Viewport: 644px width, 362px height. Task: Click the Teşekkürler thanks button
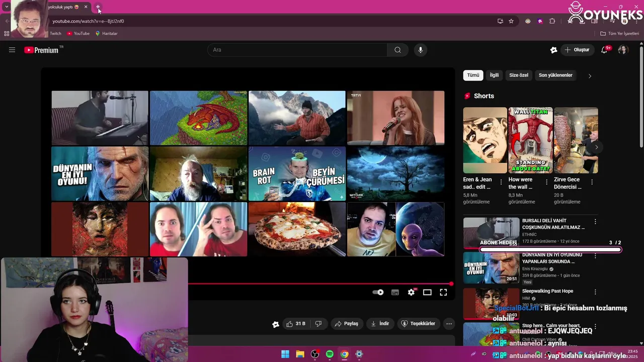[x=418, y=324]
